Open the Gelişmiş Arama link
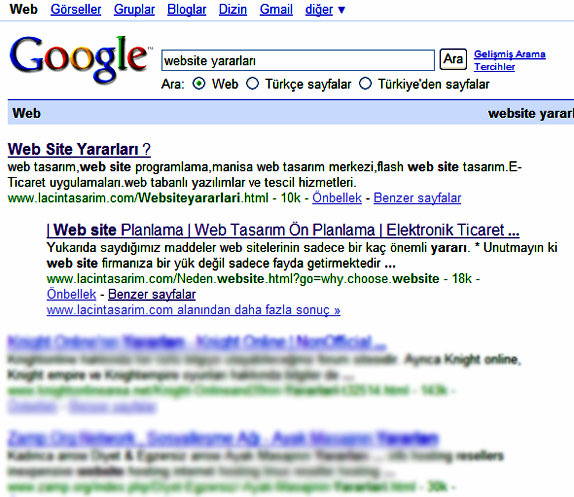Viewport: 574px width, 497px height. (510, 54)
